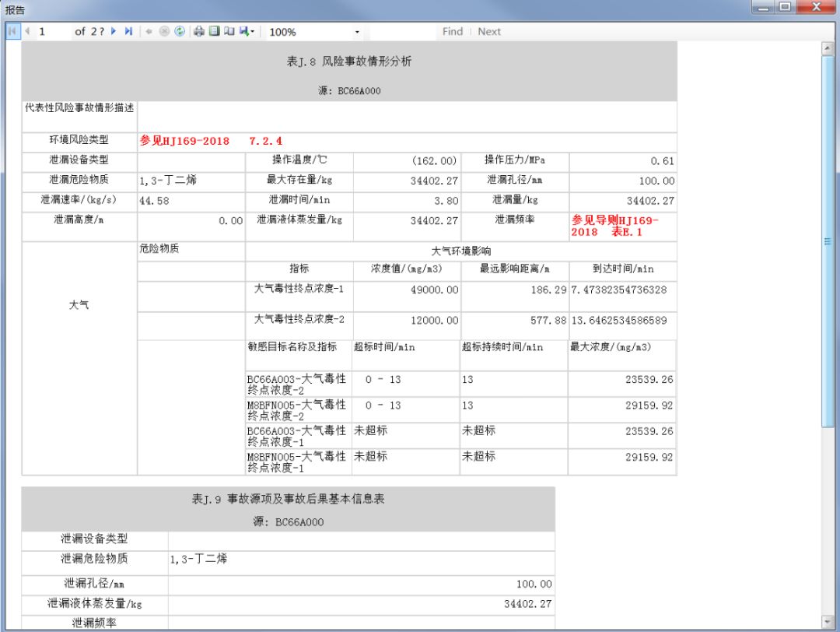Click the operating pressure value 0.61
Image resolution: width=840 pixels, height=632 pixels.
click(662, 161)
